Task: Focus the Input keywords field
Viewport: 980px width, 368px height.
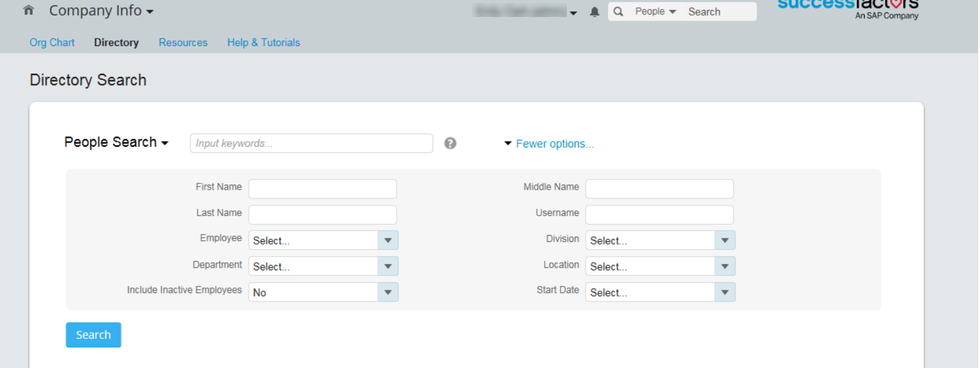Action: (312, 143)
